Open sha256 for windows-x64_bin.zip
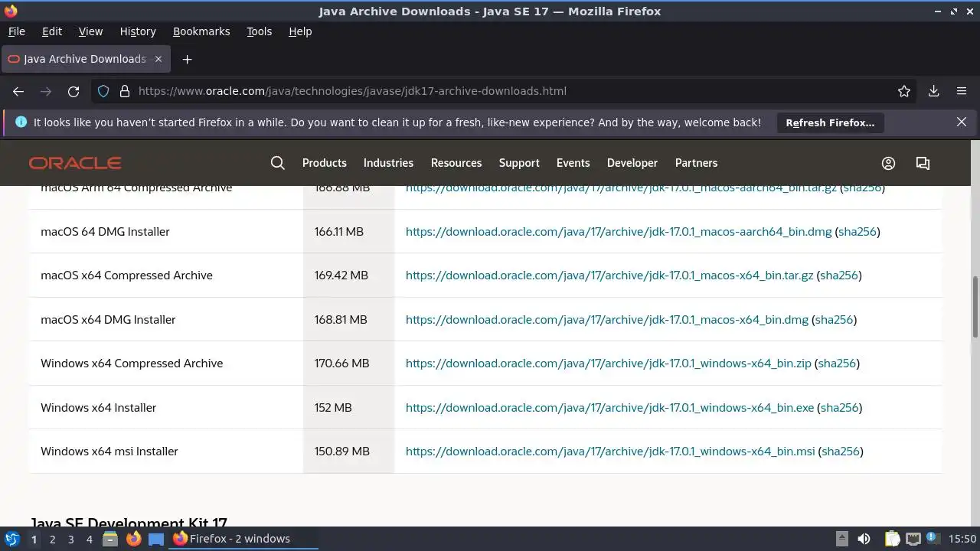 [x=837, y=364]
